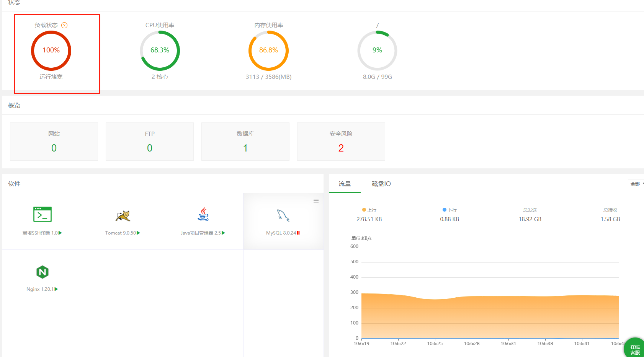The width and height of the screenshot is (644, 357).
Task: Click the CPU usage 68.3% gauge
Action: (160, 51)
